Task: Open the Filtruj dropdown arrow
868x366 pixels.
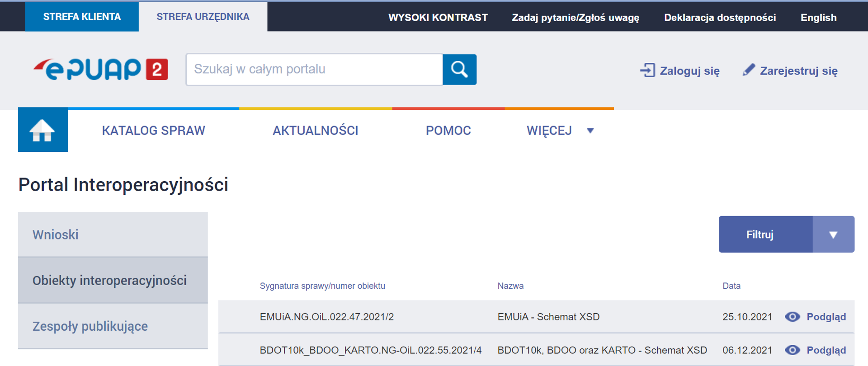Action: click(x=833, y=235)
